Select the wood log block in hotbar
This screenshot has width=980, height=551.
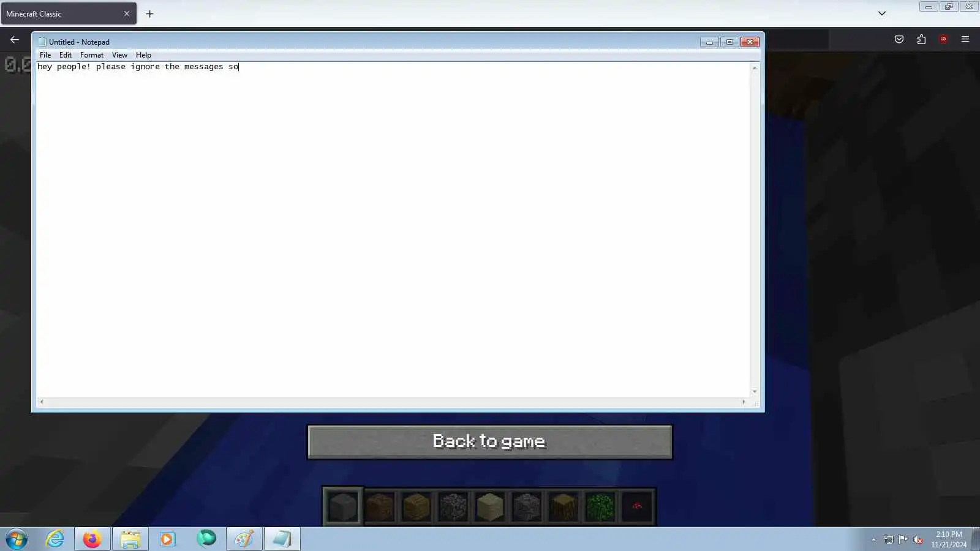click(563, 506)
